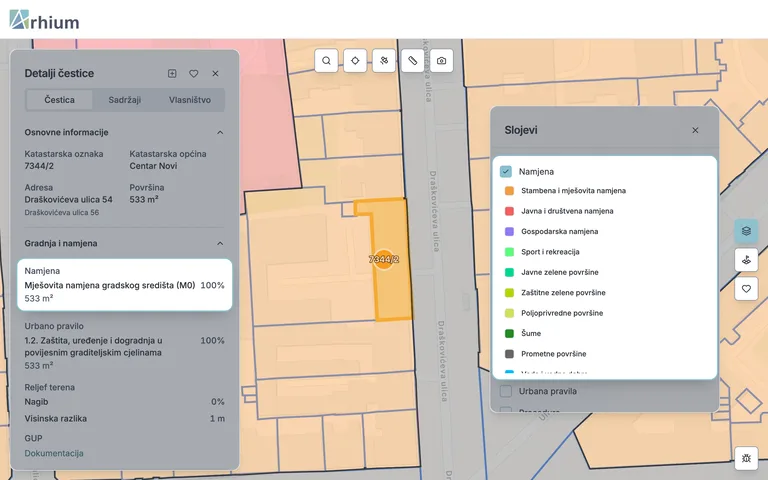Click the Nagib 0% row
This screenshot has width=768, height=480.
click(x=124, y=402)
